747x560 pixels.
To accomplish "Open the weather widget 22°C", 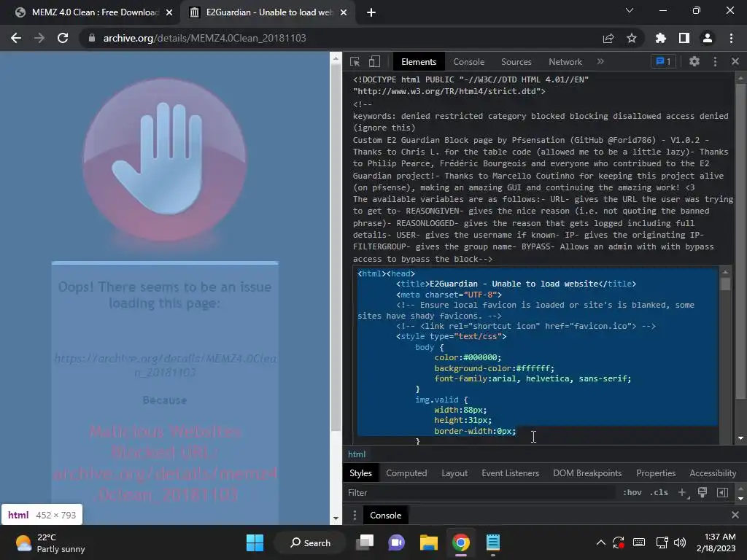I will pyautogui.click(x=50, y=542).
